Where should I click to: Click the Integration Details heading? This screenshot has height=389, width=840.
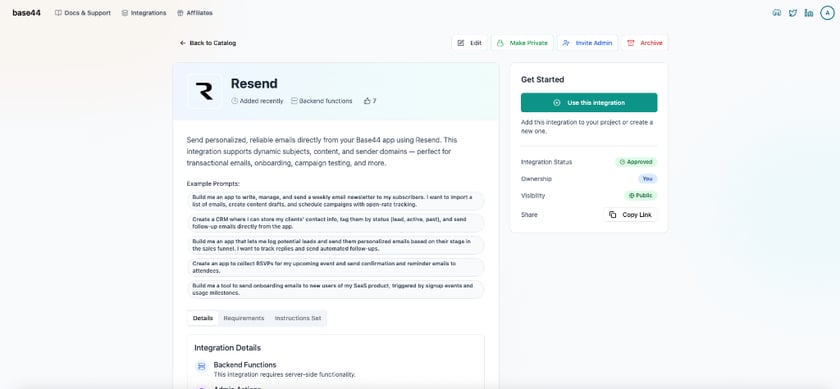228,348
